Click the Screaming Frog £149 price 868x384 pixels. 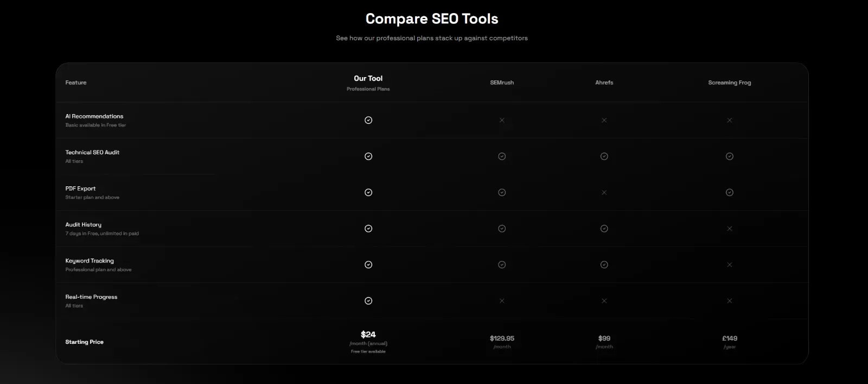click(730, 338)
